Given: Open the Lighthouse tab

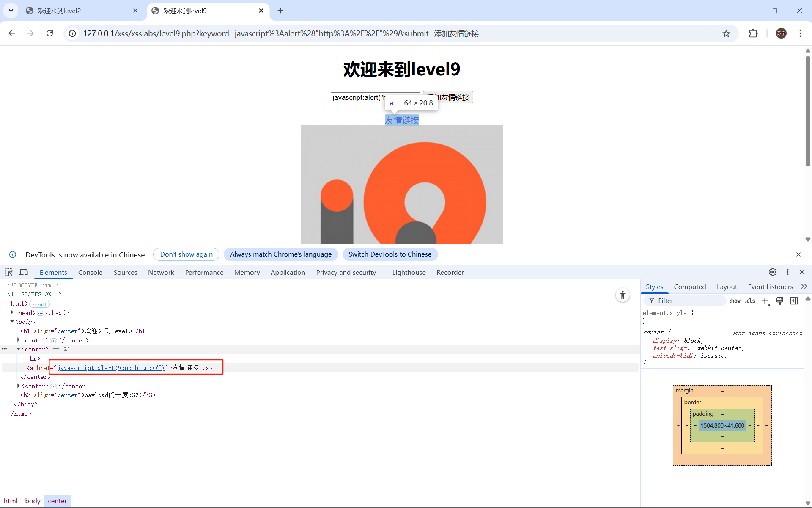Looking at the screenshot, I should pyautogui.click(x=409, y=272).
